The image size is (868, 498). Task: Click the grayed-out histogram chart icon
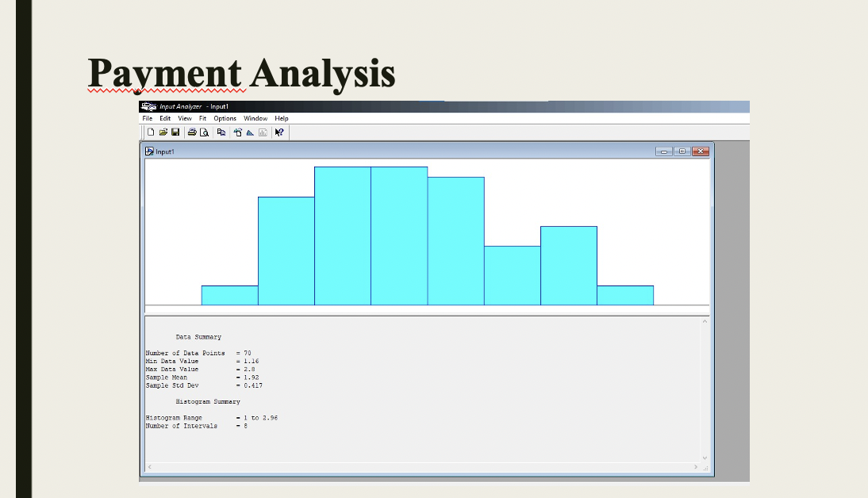pyautogui.click(x=263, y=132)
